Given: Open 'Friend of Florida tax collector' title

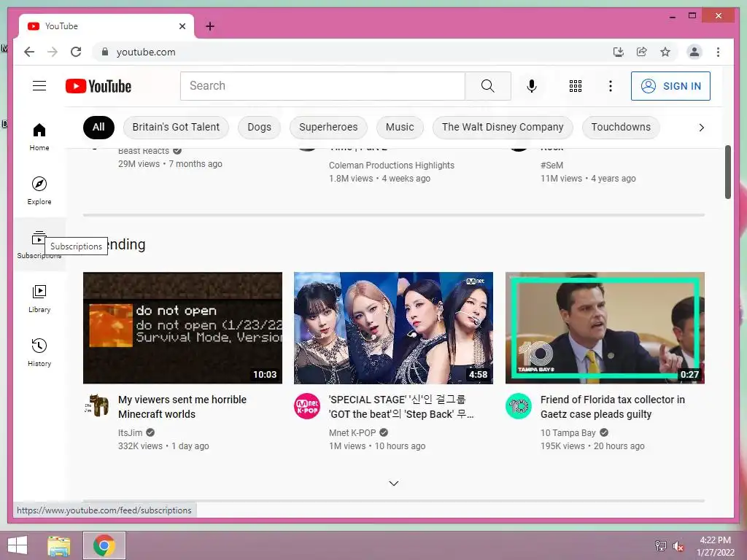Looking at the screenshot, I should pos(613,407).
